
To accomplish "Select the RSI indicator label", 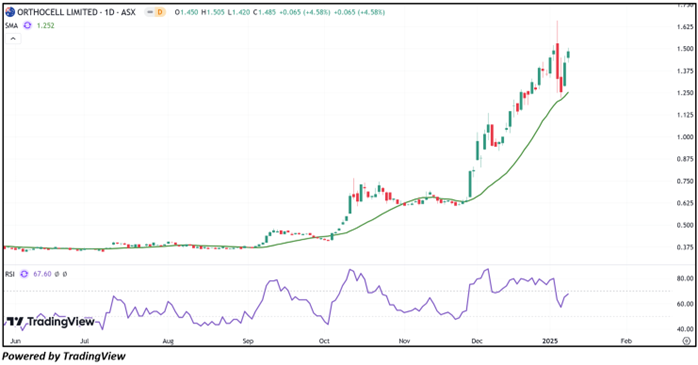I will 10,274.
